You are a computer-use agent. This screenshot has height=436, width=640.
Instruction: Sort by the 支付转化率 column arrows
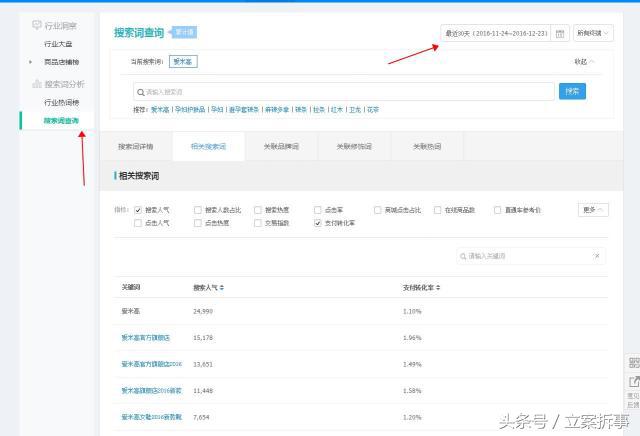438,287
